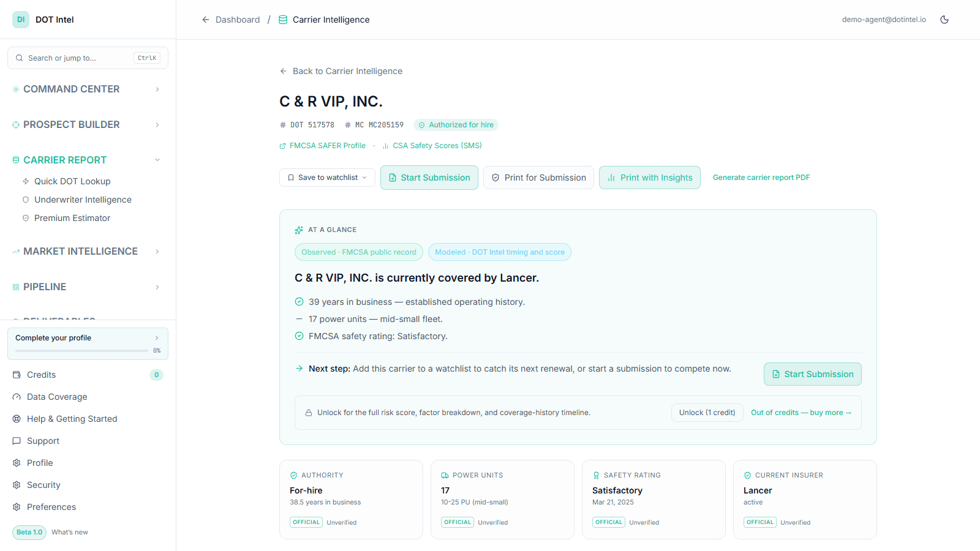Click the profile completion progress bar
Viewport: 980px width, 551px height.
click(81, 351)
